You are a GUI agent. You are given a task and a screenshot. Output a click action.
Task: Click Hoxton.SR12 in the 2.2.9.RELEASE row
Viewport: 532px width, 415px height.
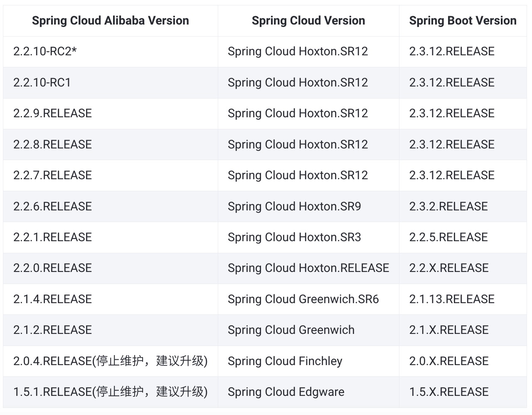[x=333, y=114]
